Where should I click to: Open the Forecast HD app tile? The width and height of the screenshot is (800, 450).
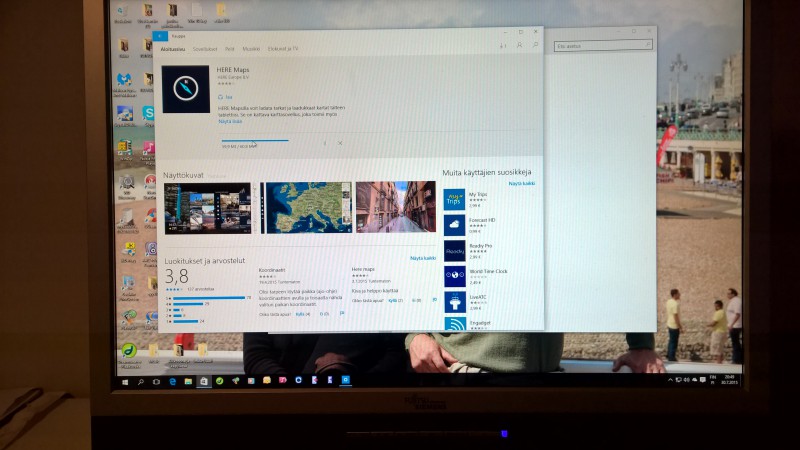pos(454,225)
